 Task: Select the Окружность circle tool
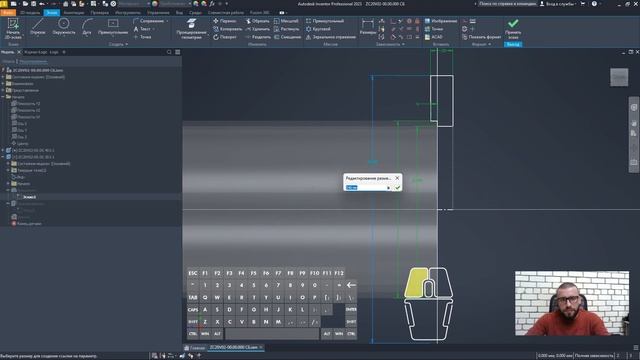[x=64, y=27]
